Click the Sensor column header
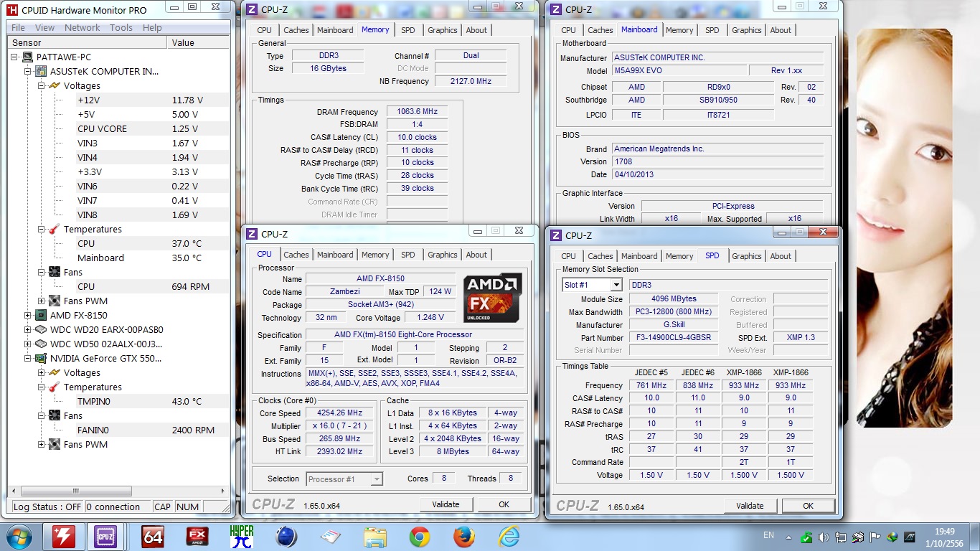 coord(88,42)
